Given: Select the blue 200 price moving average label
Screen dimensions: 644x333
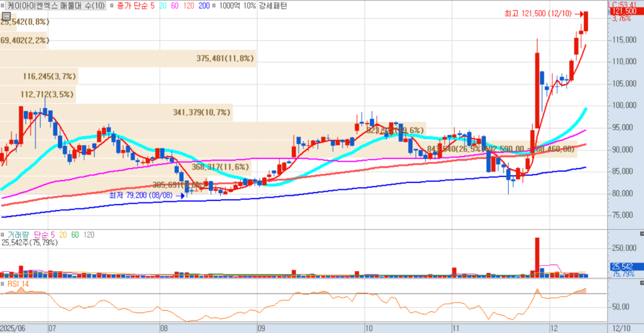Looking at the screenshot, I should tap(204, 6).
